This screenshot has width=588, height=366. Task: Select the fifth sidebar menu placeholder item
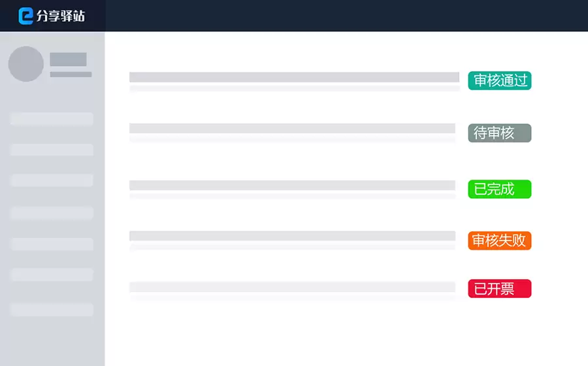(52, 244)
